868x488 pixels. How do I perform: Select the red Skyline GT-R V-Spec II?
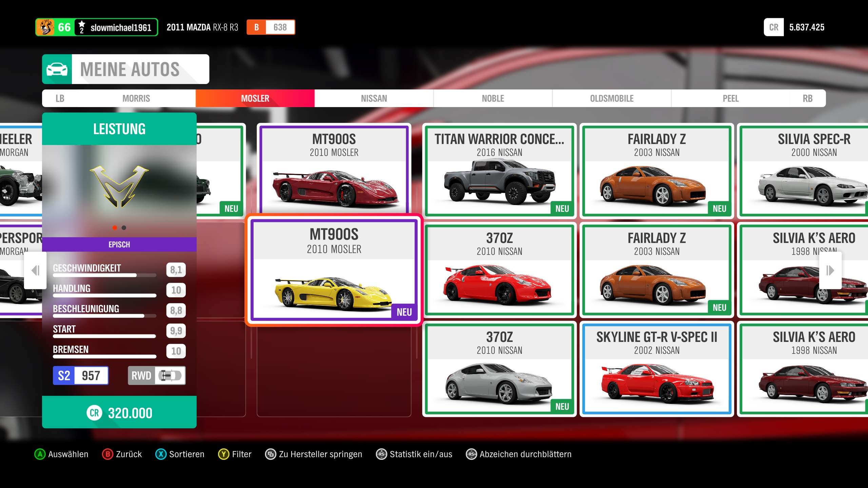(x=656, y=369)
